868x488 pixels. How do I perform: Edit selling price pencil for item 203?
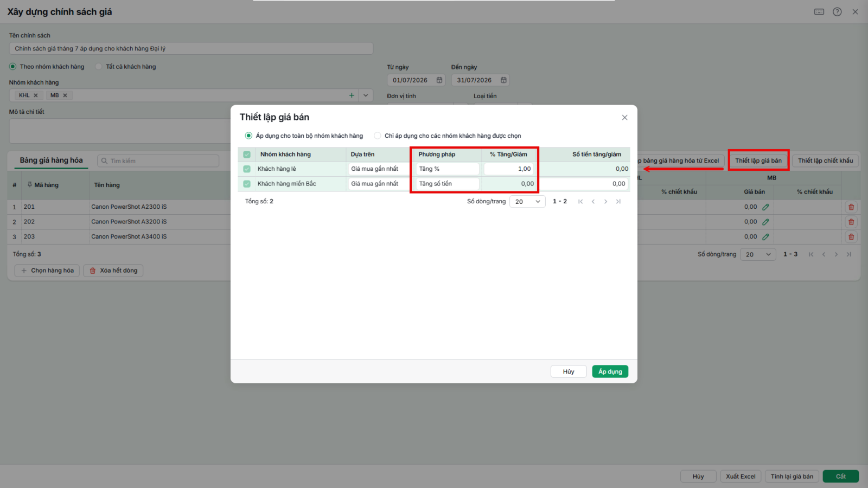[x=765, y=237]
